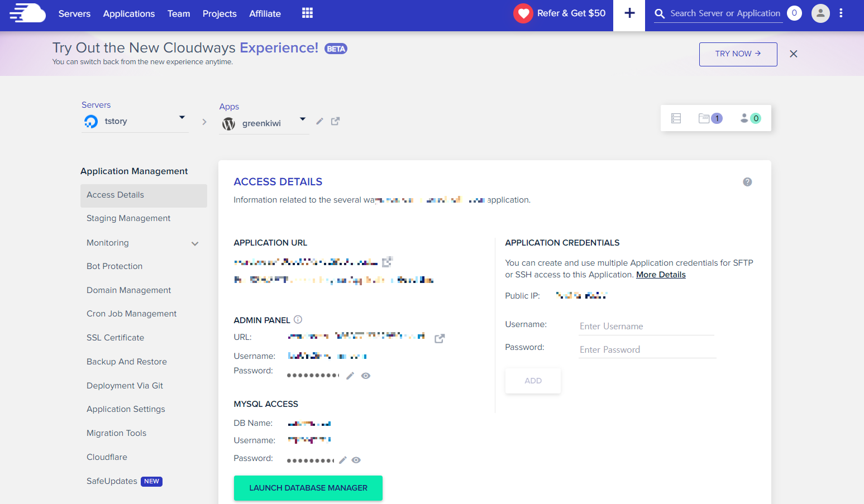Viewport: 864px width, 504px height.
Task: Open the Projects menu
Action: tap(219, 13)
